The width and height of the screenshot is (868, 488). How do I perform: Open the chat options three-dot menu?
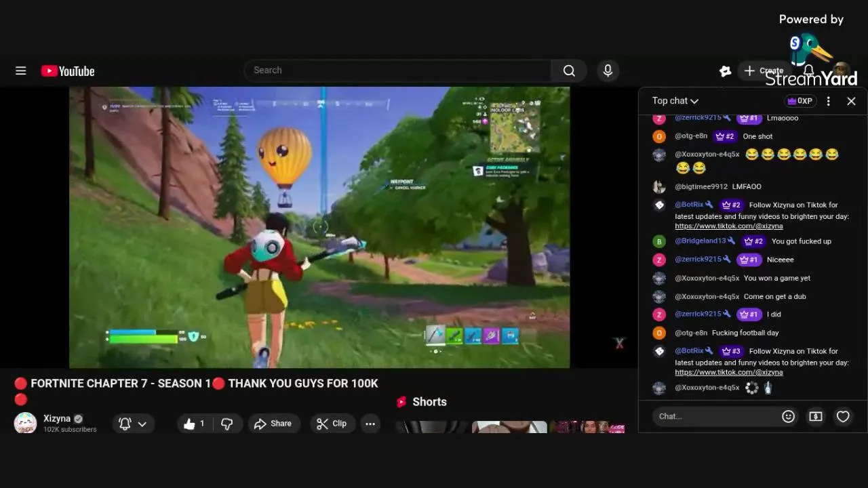[x=828, y=101]
